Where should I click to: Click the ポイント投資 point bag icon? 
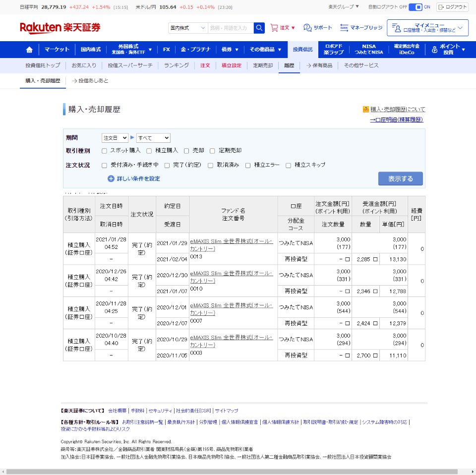point(434,50)
